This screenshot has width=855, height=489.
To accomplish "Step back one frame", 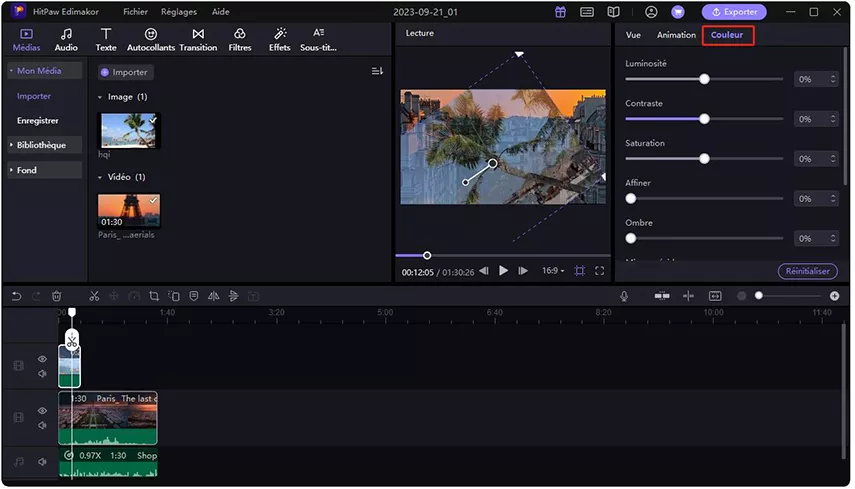I will [484, 271].
